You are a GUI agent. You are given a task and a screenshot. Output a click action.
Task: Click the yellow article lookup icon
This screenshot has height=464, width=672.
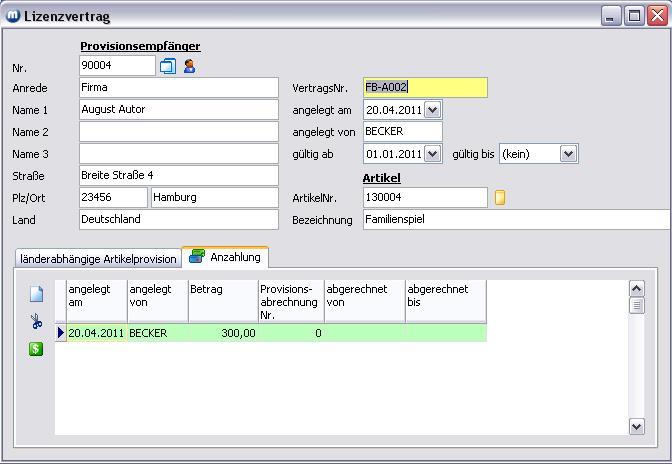point(500,198)
